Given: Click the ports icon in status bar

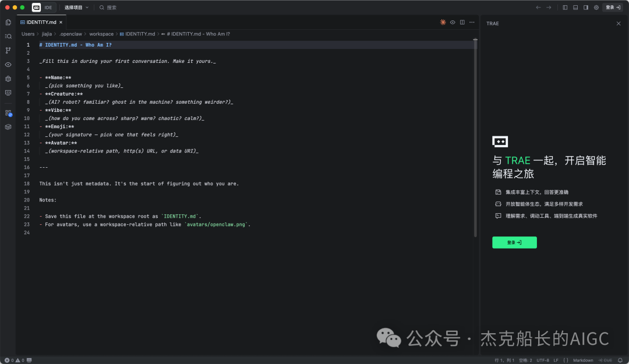Looking at the screenshot, I should click(x=29, y=361).
